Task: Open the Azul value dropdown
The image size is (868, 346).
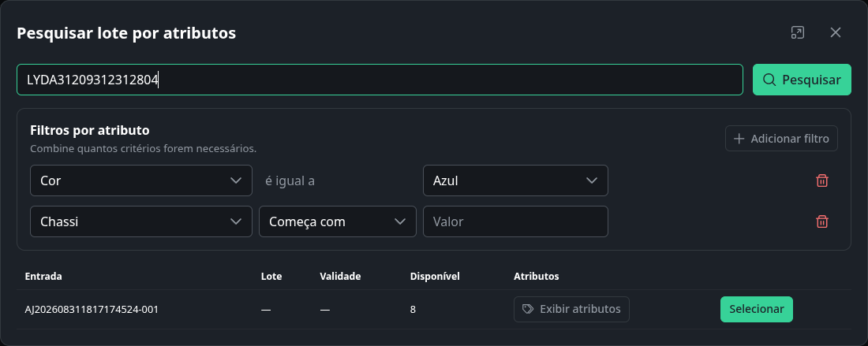Action: [515, 180]
